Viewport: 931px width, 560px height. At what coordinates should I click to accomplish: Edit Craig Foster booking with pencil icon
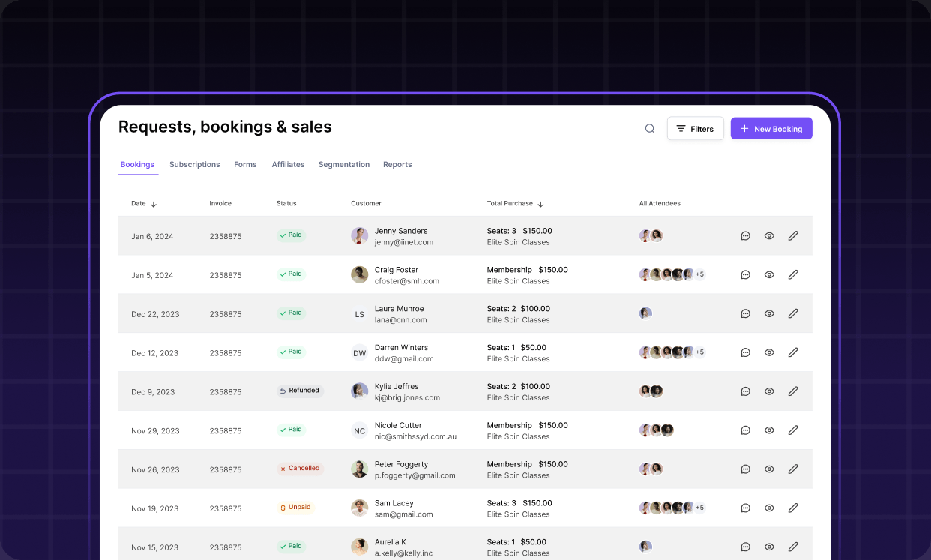coord(793,275)
